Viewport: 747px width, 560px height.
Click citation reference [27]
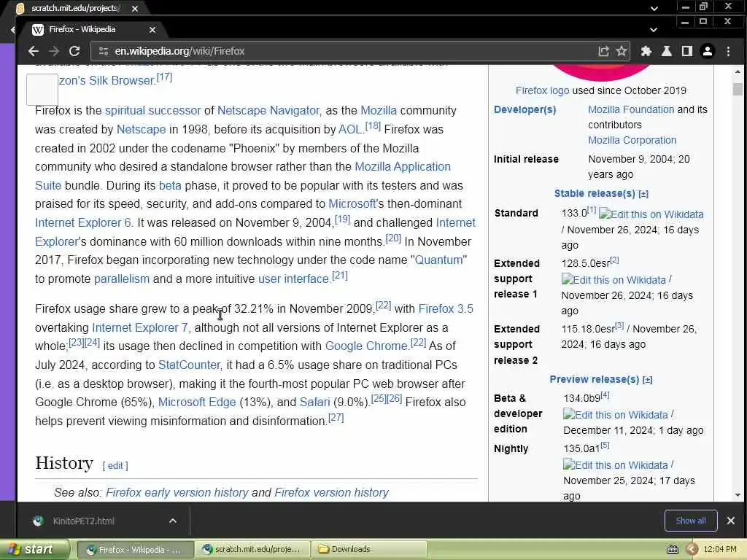pos(336,418)
